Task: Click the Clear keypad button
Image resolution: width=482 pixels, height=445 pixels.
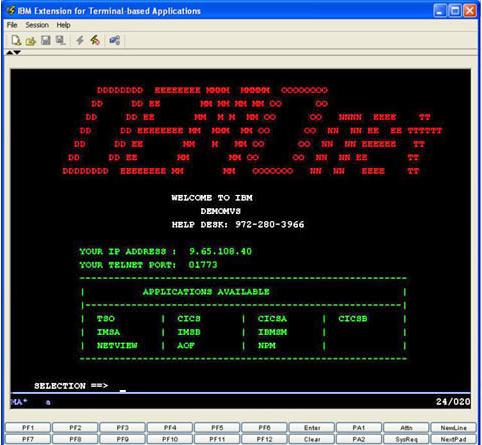Action: [312, 439]
